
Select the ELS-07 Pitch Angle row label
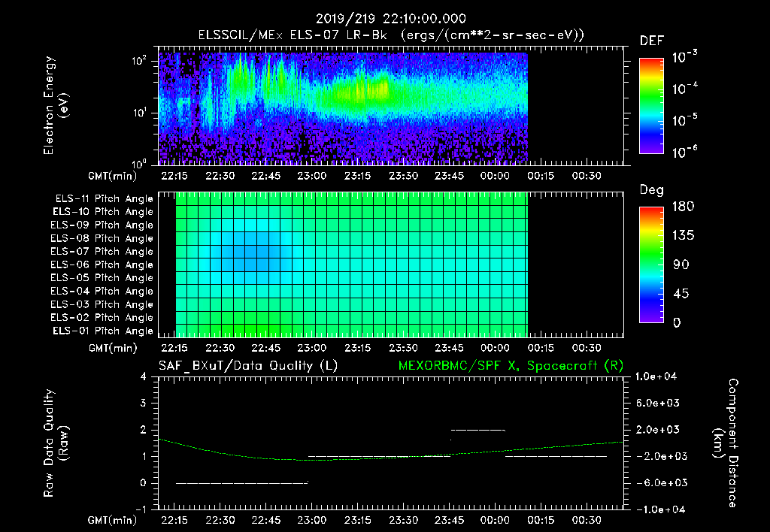tap(102, 251)
